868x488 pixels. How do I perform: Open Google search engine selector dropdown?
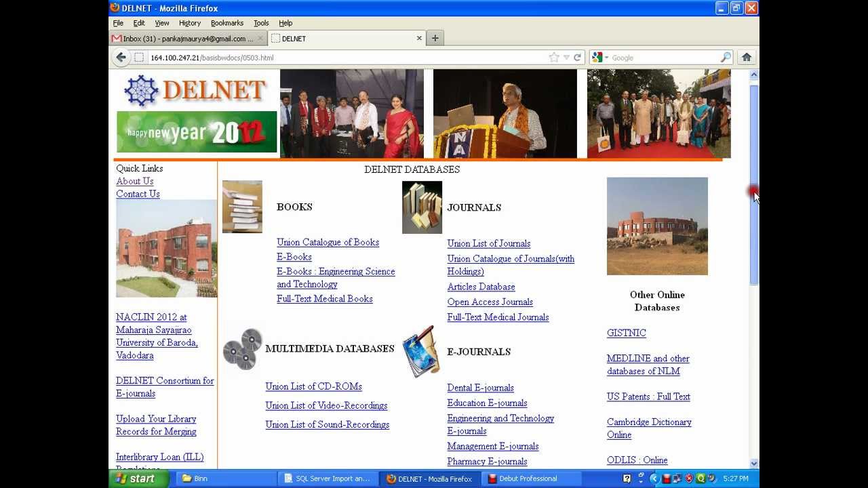tap(601, 58)
